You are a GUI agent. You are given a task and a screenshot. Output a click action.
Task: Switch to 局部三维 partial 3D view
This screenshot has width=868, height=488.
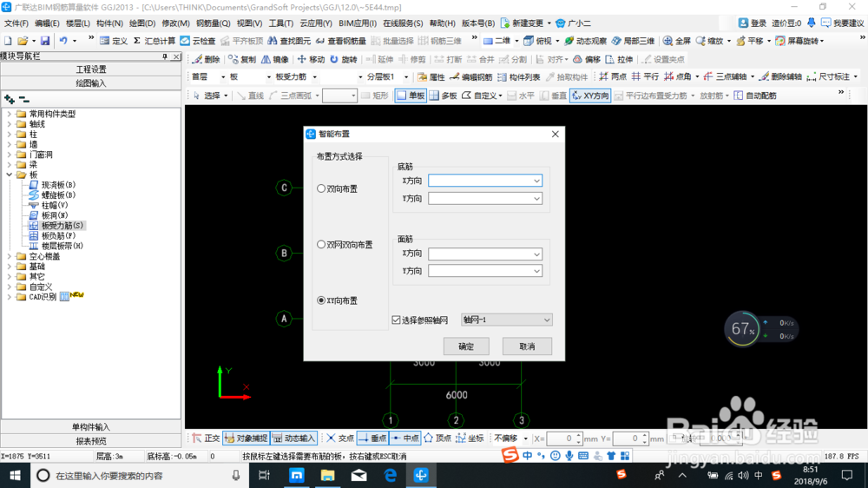[x=633, y=41]
